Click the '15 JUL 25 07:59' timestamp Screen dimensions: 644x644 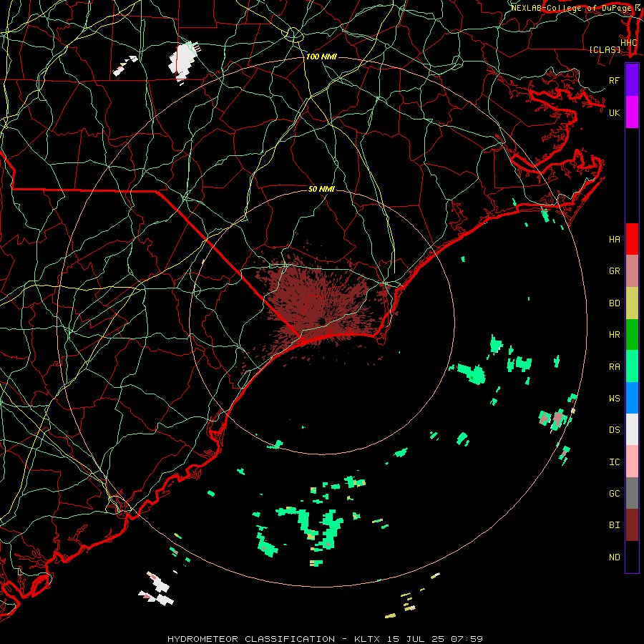click(435, 639)
